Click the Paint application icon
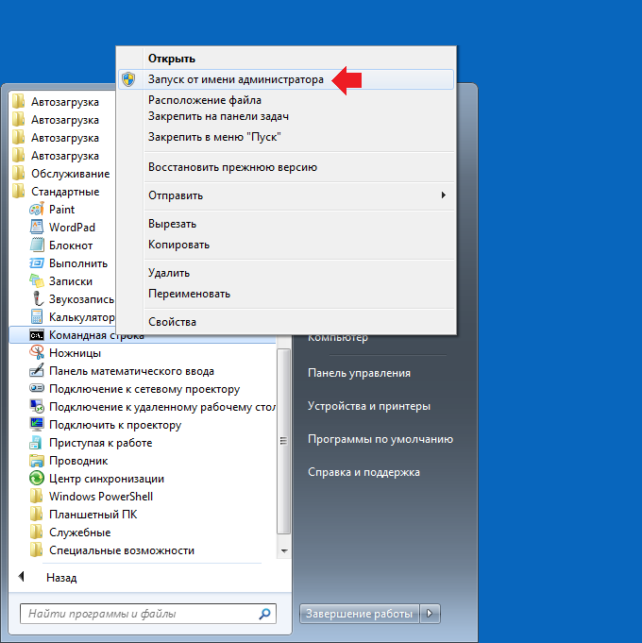Image resolution: width=642 pixels, height=643 pixels. [x=36, y=210]
